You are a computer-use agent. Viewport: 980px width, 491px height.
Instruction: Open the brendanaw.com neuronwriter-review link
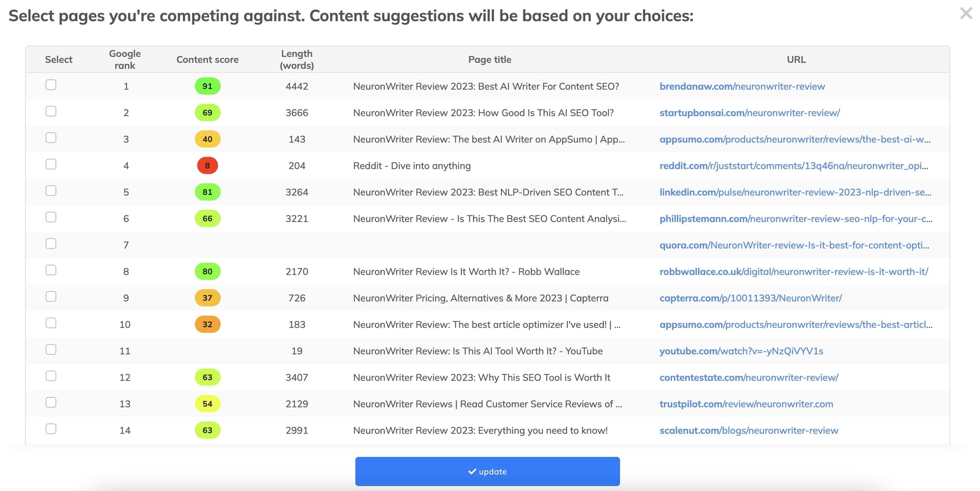[742, 86]
